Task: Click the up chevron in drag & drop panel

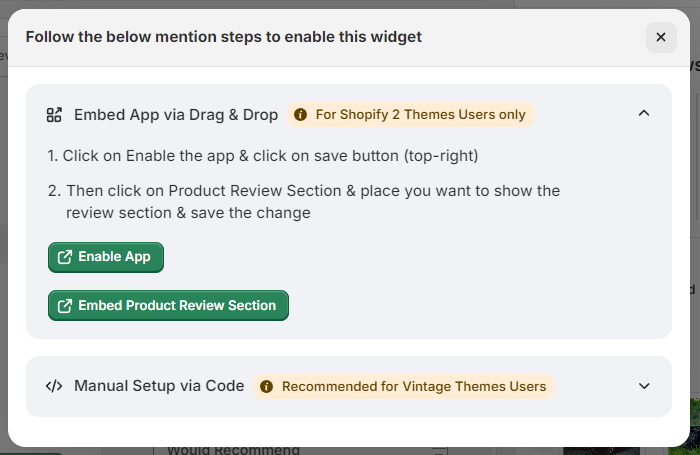Action: [x=644, y=113]
